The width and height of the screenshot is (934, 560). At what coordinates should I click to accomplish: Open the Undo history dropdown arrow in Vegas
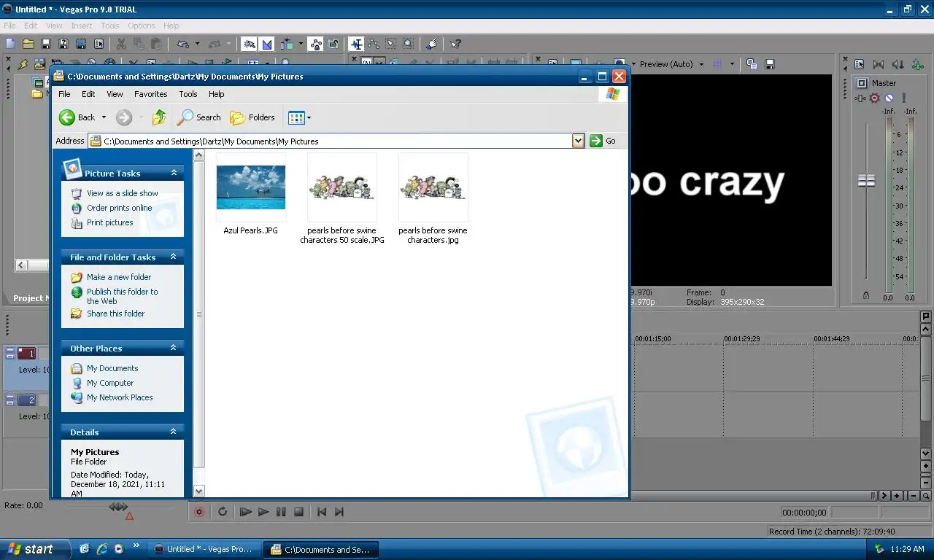click(x=197, y=44)
